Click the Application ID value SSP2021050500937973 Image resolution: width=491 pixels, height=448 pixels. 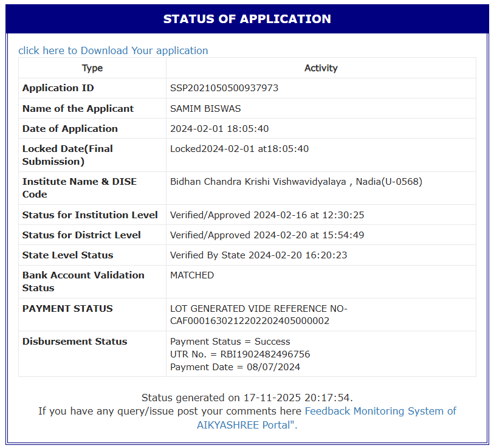click(x=224, y=88)
